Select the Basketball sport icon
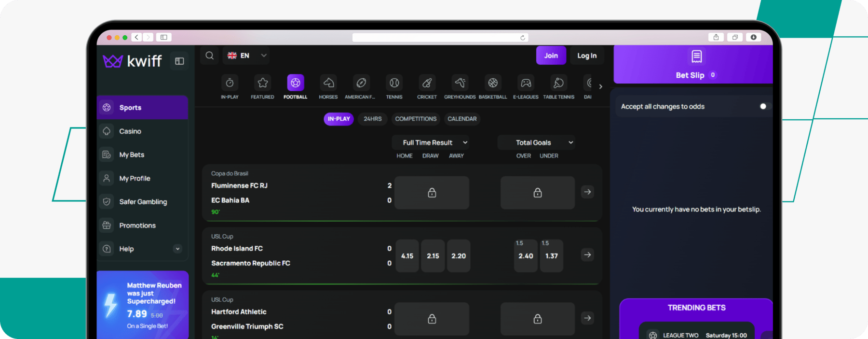Image resolution: width=868 pixels, height=339 pixels. 493,83
